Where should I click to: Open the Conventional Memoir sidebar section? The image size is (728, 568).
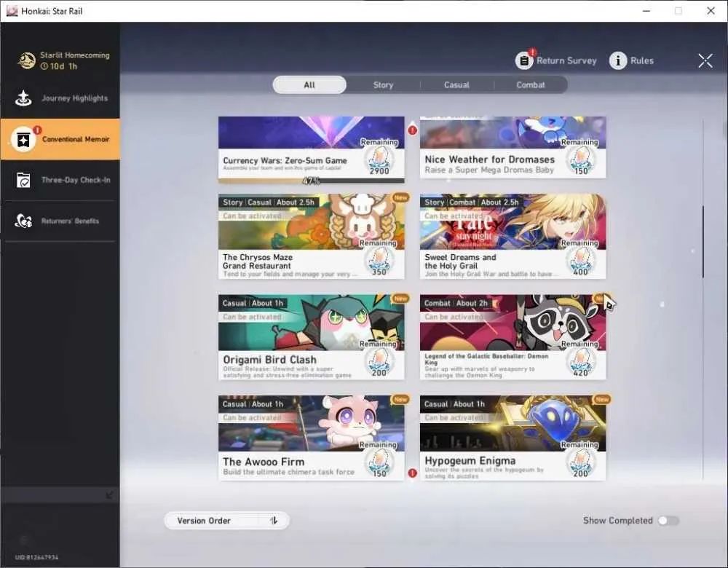pyautogui.click(x=60, y=139)
